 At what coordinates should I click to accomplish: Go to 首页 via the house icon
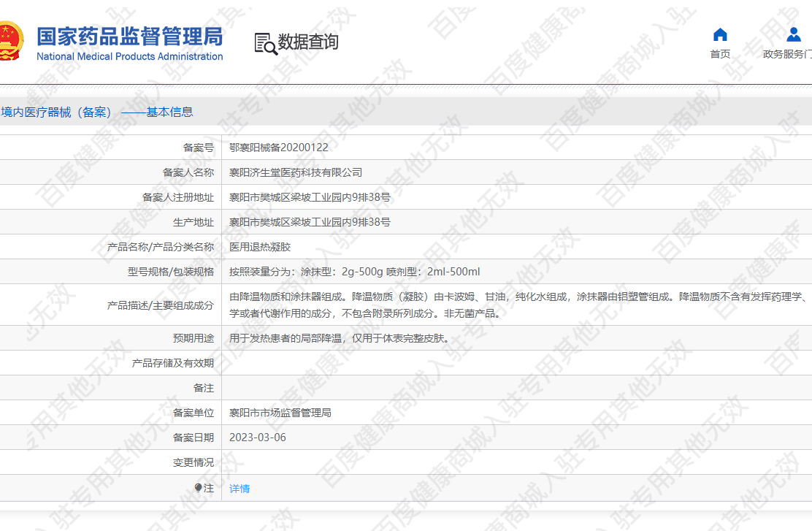coord(720,35)
